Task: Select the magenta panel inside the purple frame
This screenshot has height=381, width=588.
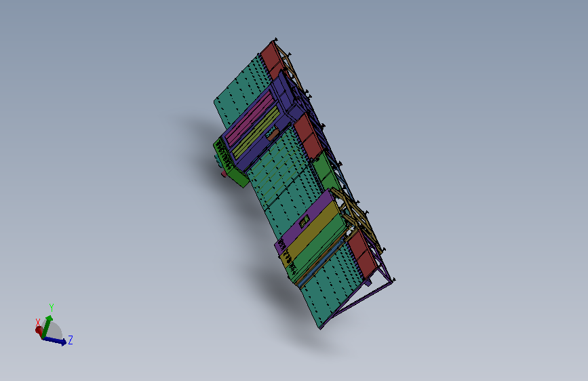Action: coord(249,118)
